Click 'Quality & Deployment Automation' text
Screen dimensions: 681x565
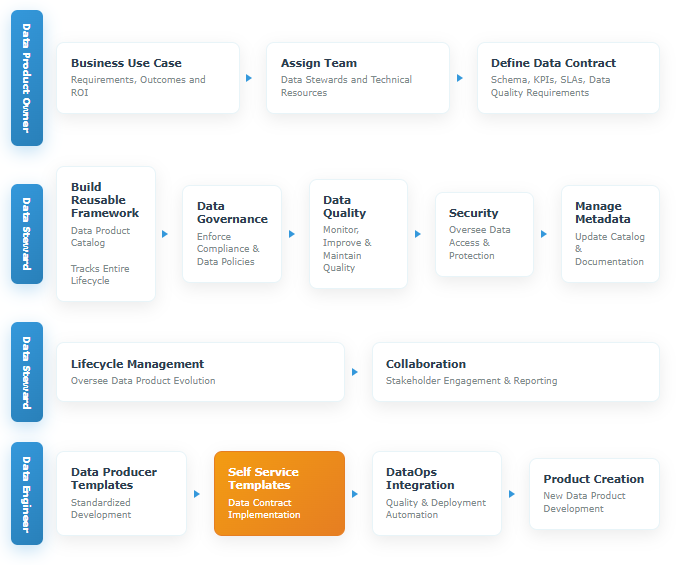(436, 509)
